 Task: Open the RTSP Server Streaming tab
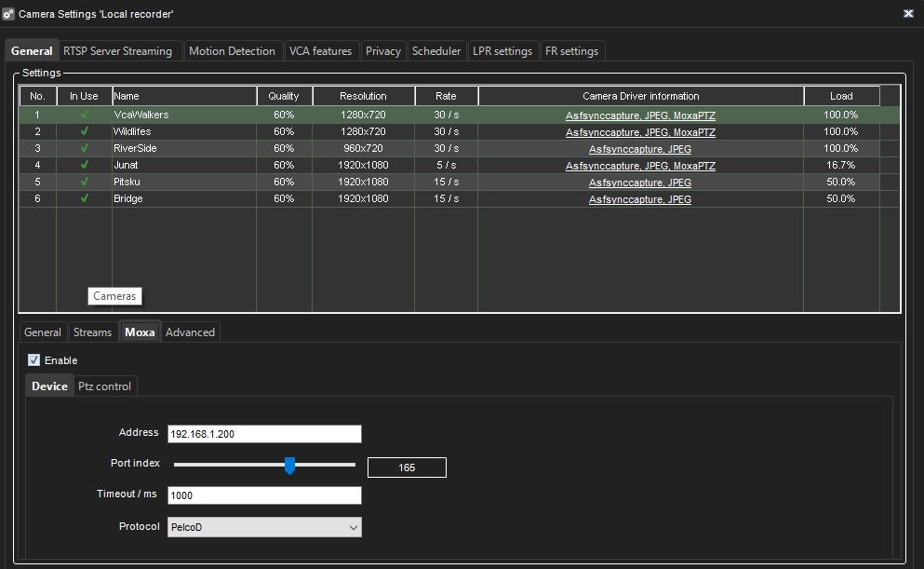(118, 51)
